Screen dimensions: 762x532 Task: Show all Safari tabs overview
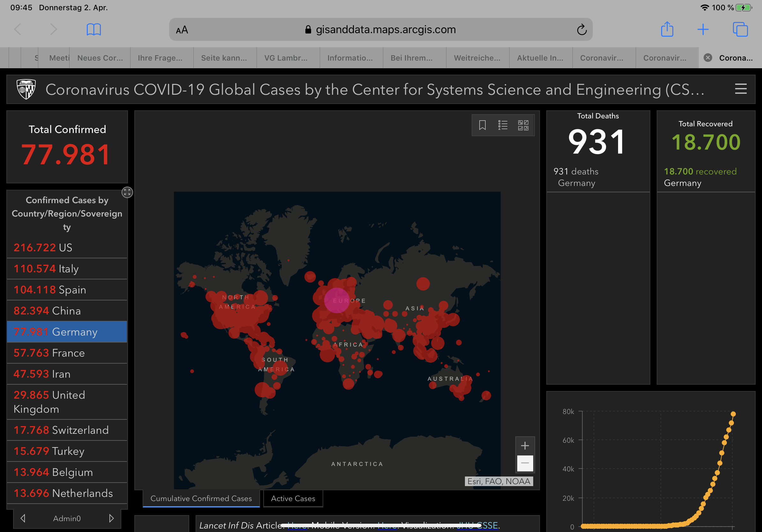[x=740, y=30]
